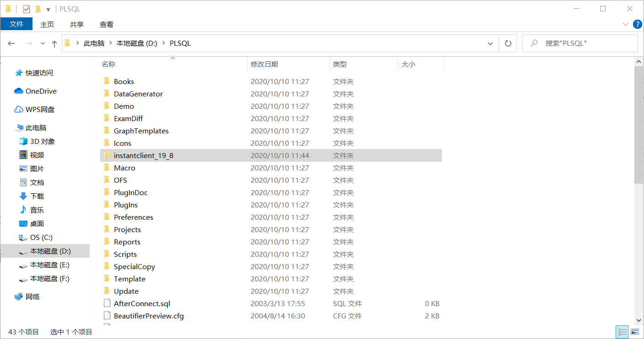Open the instantclient_19_8 folder

(144, 155)
